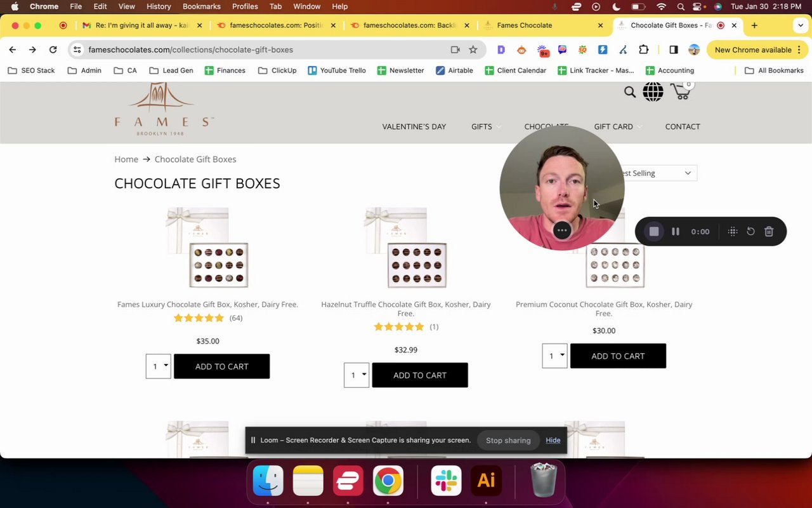Open quantity dropdown for Fames Luxury Chocolate Gift Box
Image resolution: width=812 pixels, height=508 pixels.
pos(158,366)
